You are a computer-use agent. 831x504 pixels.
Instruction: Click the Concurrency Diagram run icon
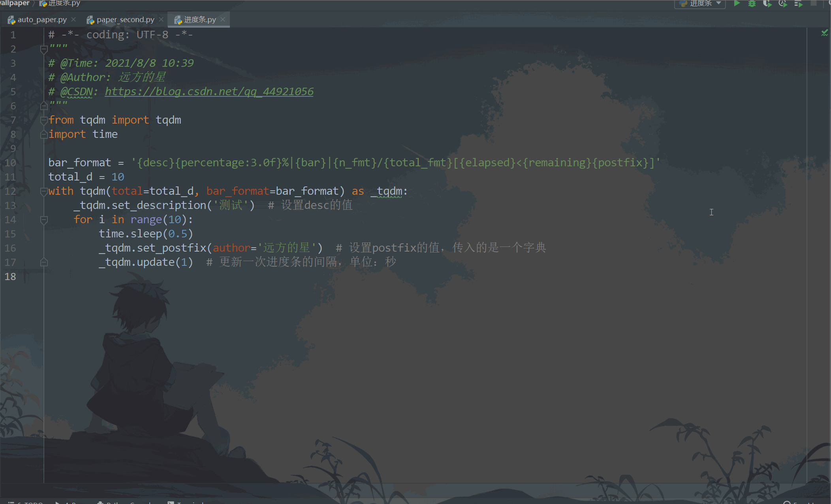798,4
